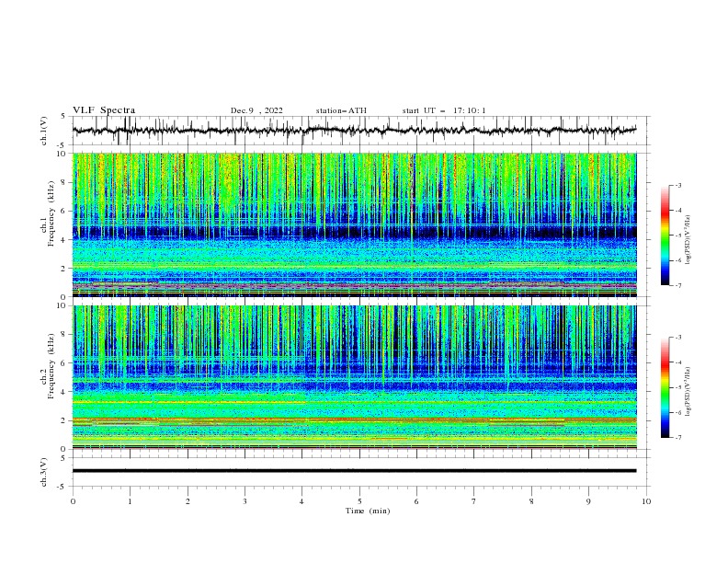This screenshot has height=563, width=728.
Task: Click the ch.1 'Frequency (kHz)' axis label
Action: point(51,214)
